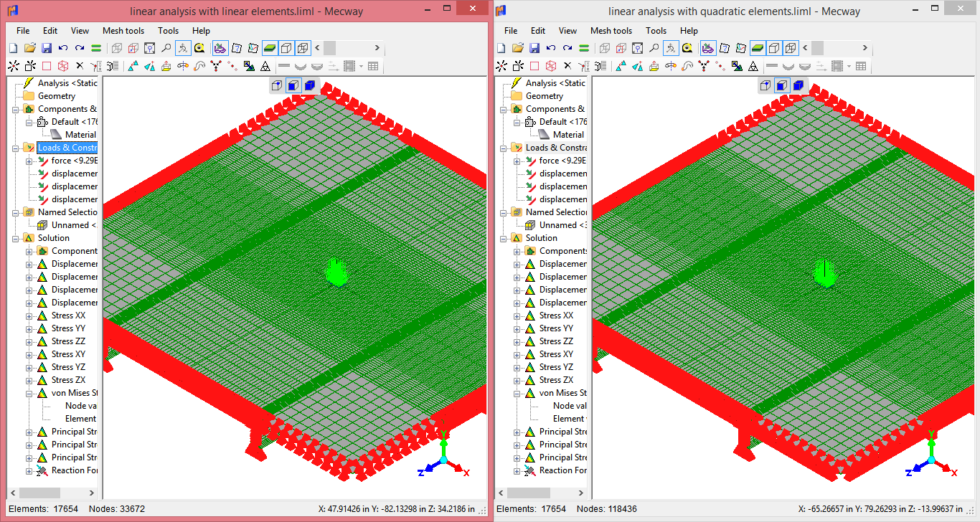Open File menu in linear elements window
The width and height of the screenshot is (980, 522).
click(23, 31)
